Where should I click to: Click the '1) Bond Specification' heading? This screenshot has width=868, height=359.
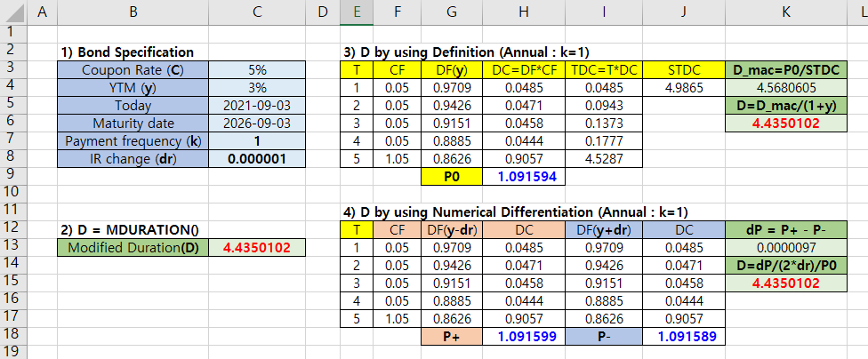point(128,52)
